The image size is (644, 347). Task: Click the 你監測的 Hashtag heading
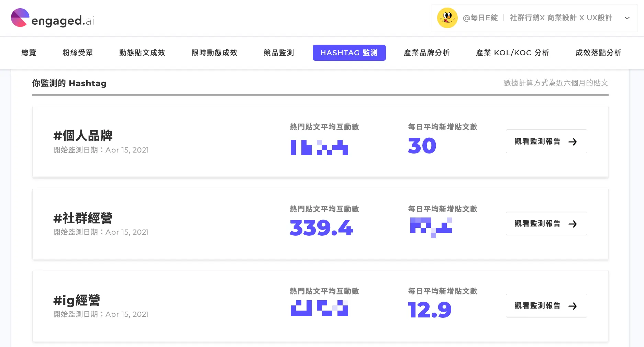click(69, 83)
